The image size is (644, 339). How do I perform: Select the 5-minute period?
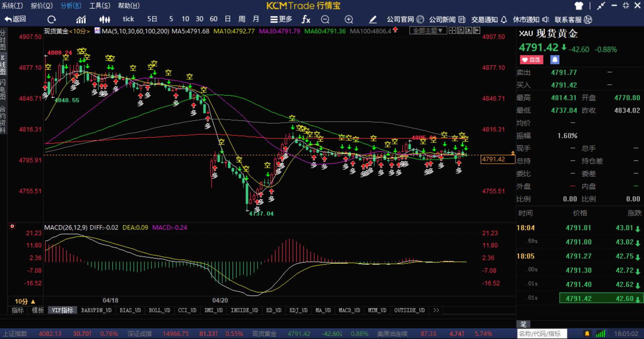pyautogui.click(x=171, y=19)
